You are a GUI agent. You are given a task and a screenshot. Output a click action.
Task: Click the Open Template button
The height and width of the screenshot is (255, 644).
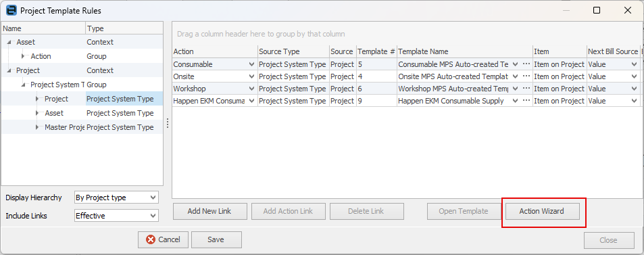(464, 212)
